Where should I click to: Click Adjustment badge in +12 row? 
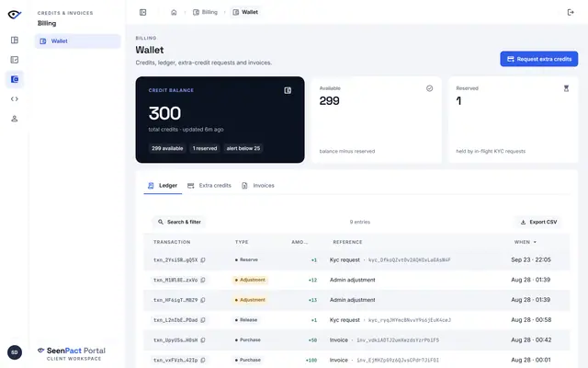point(250,280)
